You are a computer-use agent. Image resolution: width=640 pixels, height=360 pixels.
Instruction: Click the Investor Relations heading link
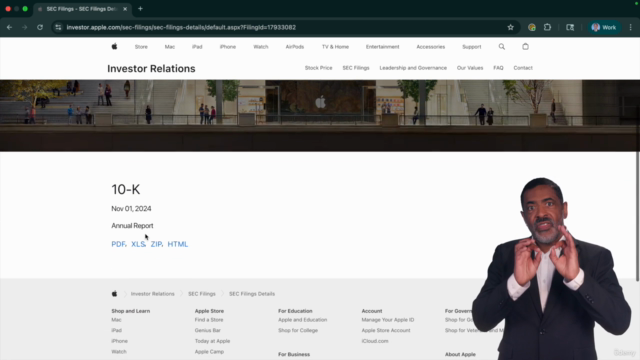151,69
